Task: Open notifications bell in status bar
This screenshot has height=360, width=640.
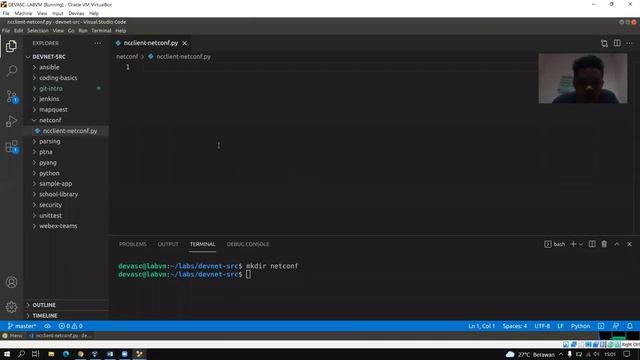Action: click(x=630, y=326)
